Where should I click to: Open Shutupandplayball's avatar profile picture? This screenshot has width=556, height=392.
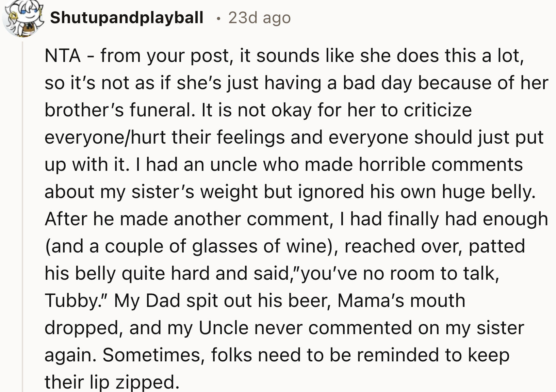23,18
